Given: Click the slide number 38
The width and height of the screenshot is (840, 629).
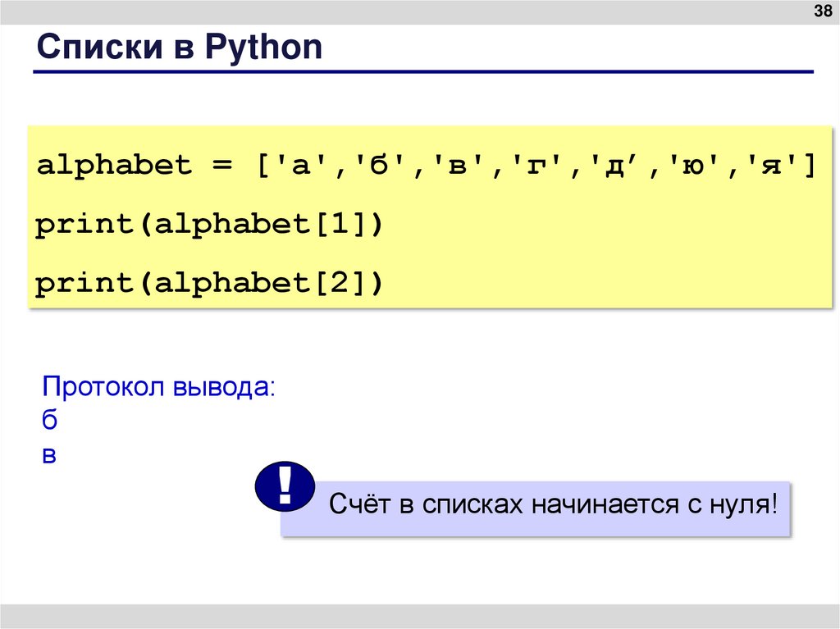Looking at the screenshot, I should tap(821, 11).
